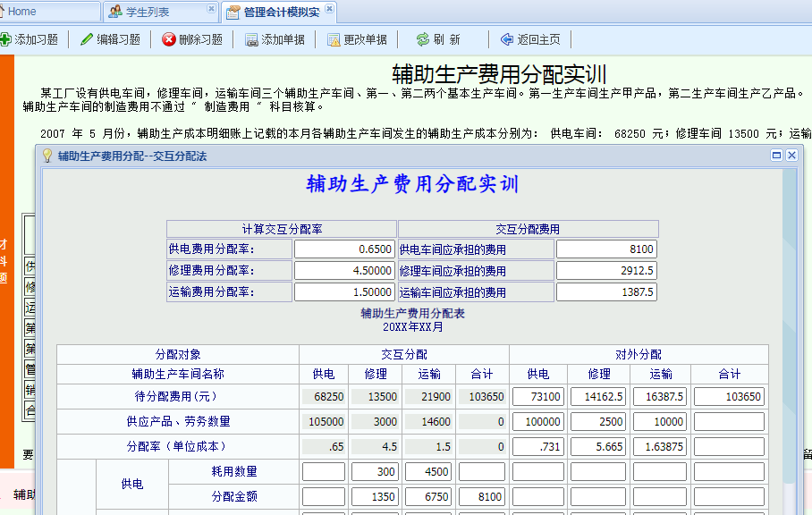The height and width of the screenshot is (515, 812).
Task: Click the 分配金额 6750 input field
Action: (427, 496)
